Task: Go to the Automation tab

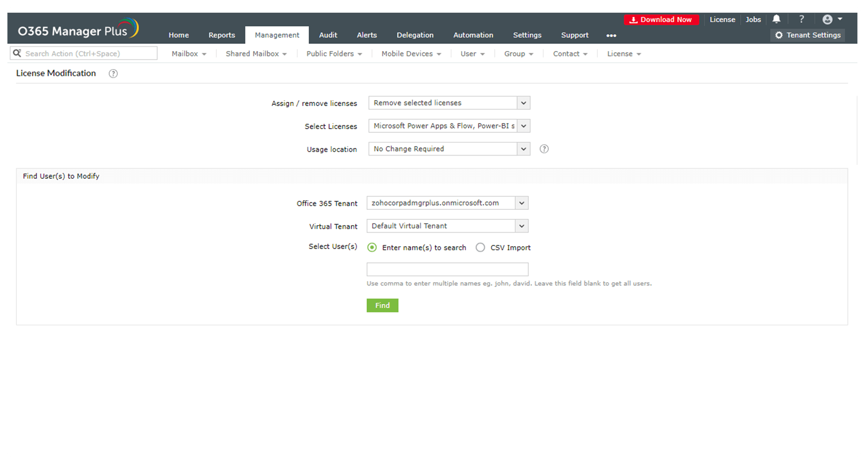Action: coord(473,35)
